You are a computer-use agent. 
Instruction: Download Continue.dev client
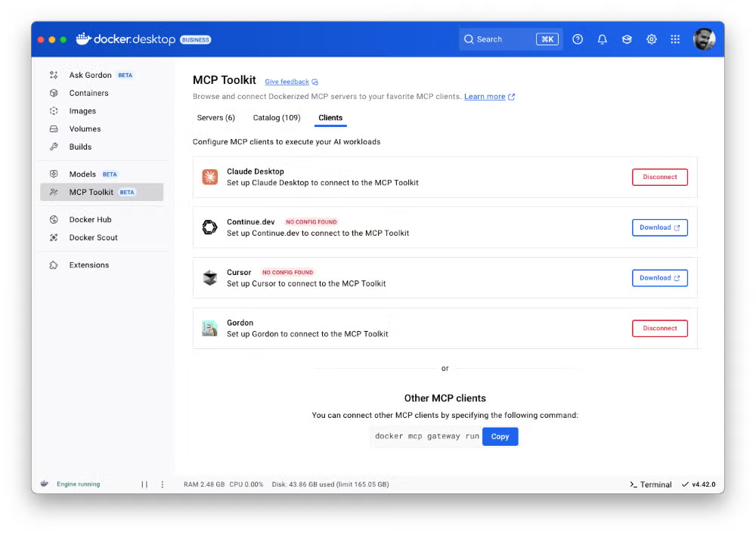(x=659, y=227)
